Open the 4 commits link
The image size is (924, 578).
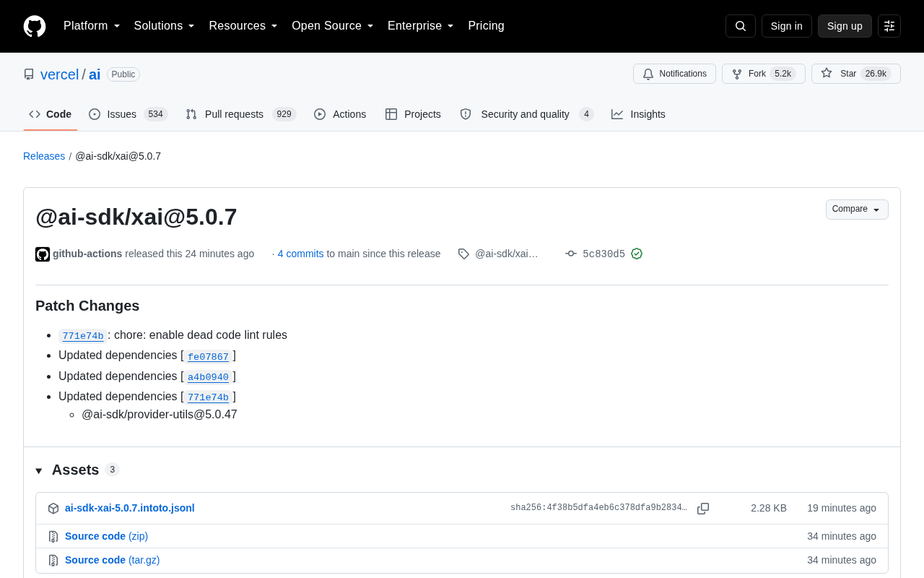300,254
